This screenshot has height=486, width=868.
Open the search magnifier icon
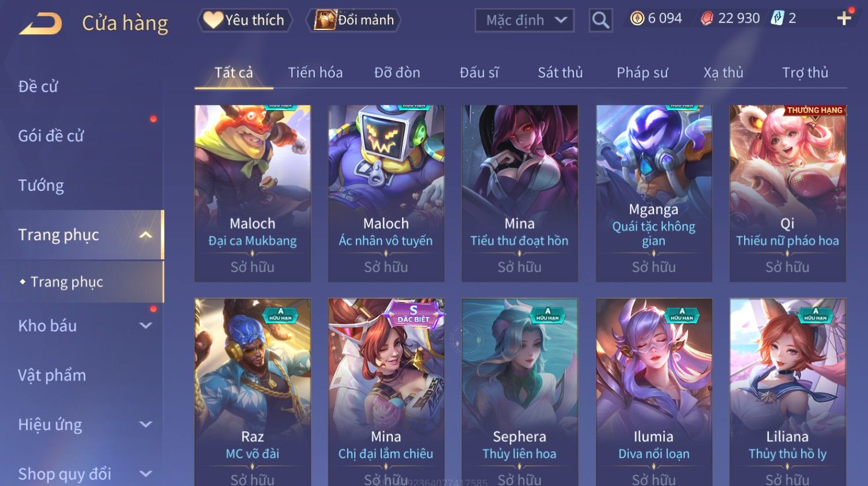600,21
